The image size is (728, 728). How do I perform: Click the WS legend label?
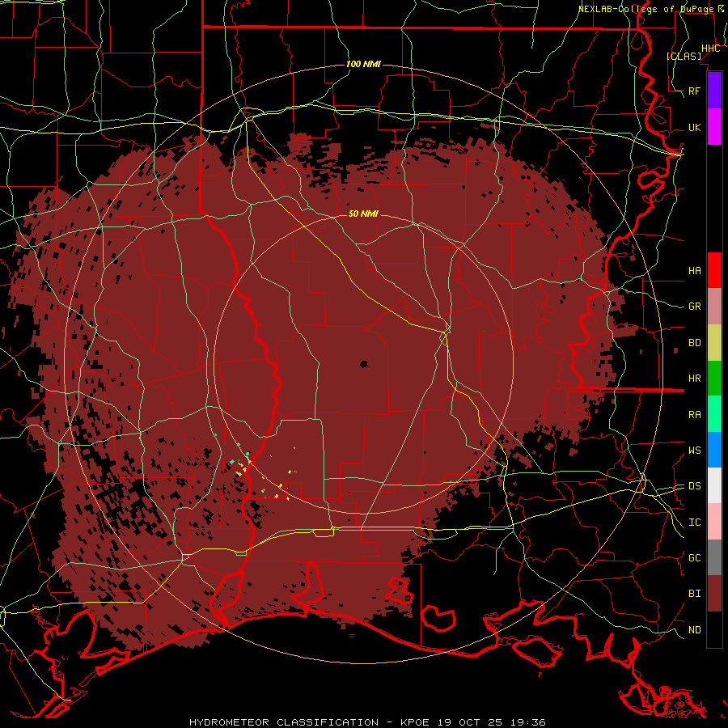tap(694, 450)
